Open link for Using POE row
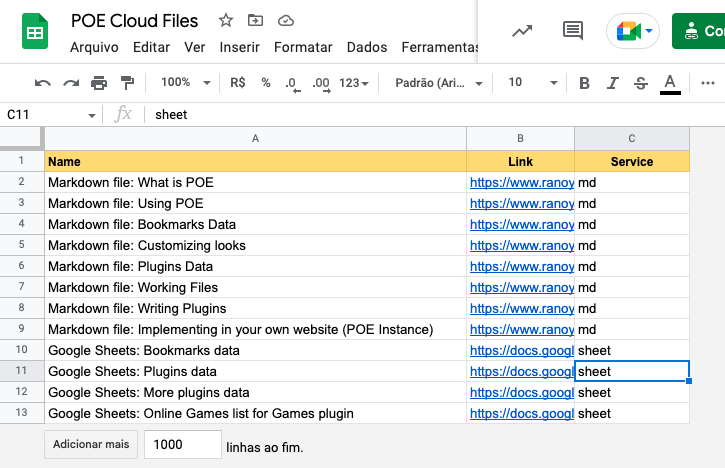Viewport: 725px width, 468px height. (522, 203)
